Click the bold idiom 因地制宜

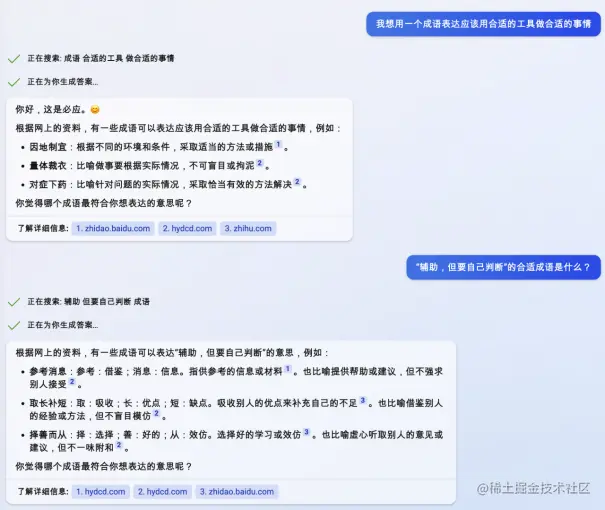(x=48, y=147)
